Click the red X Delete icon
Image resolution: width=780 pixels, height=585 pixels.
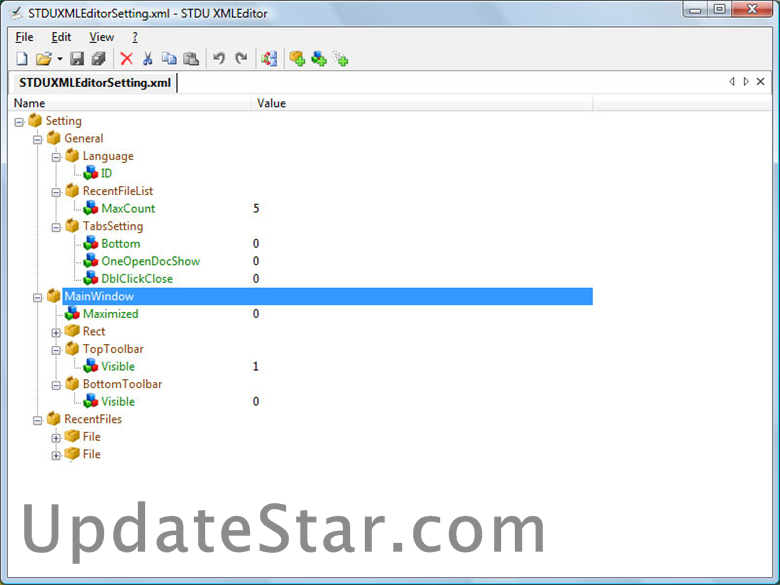point(127,59)
